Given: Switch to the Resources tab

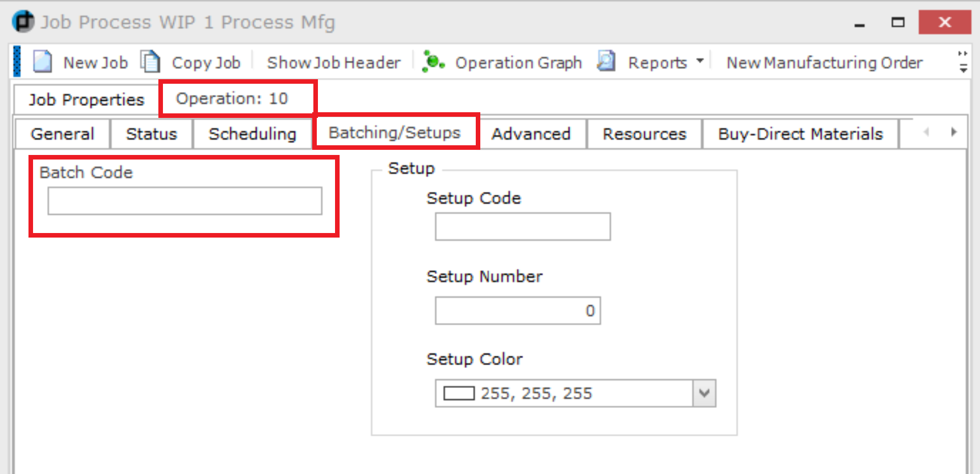Looking at the screenshot, I should pos(644,134).
